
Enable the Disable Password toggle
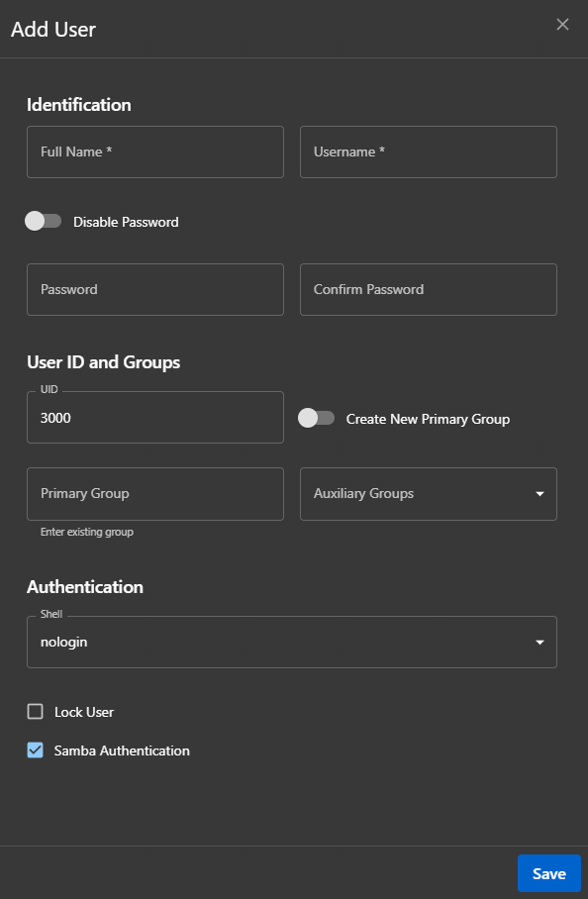click(x=44, y=222)
